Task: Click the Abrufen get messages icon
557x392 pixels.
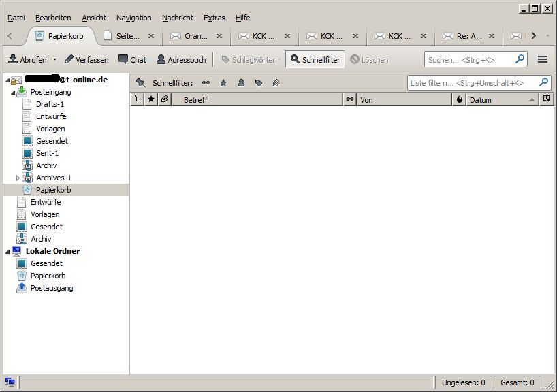Action: pyautogui.click(x=13, y=60)
